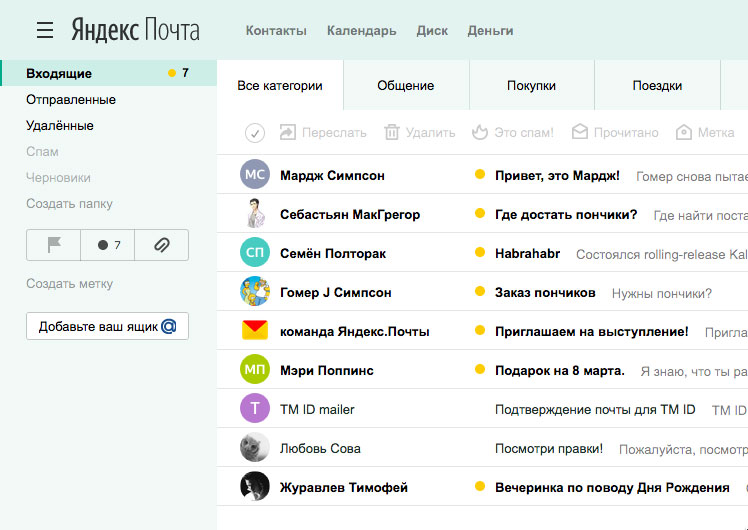Toggle unread dot for Заказ пончиков

pos(480,291)
